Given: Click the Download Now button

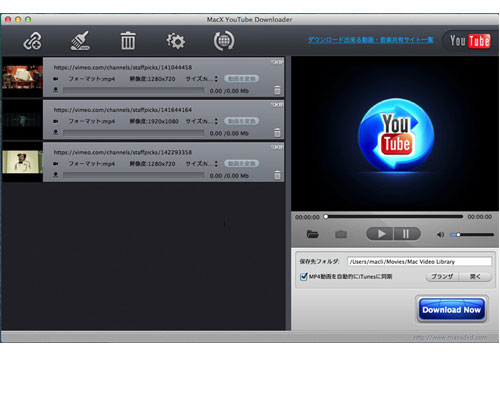Looking at the screenshot, I should click(x=452, y=310).
